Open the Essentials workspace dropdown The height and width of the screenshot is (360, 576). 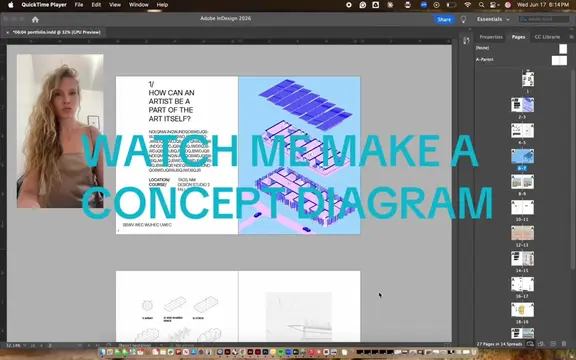pos(493,19)
